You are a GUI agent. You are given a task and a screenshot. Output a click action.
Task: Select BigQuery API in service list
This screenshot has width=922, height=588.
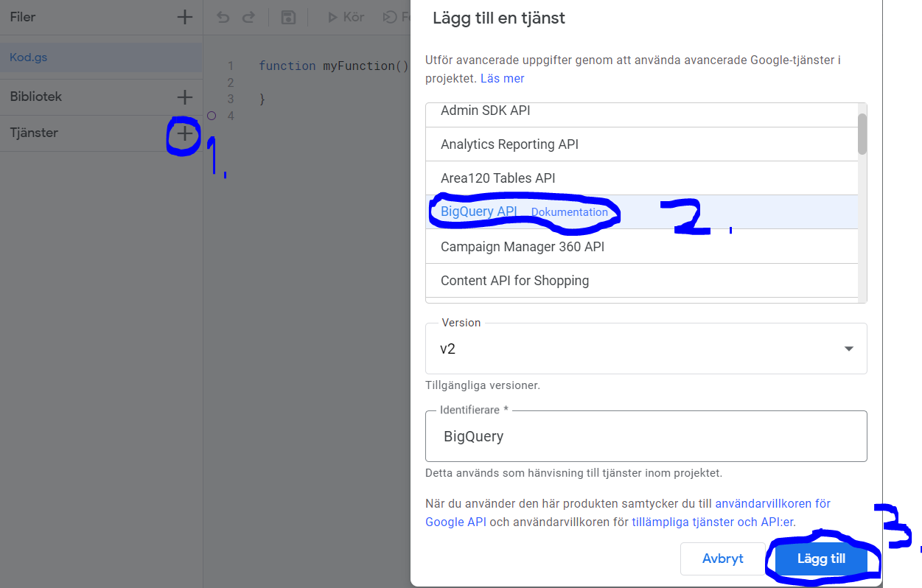642,212
